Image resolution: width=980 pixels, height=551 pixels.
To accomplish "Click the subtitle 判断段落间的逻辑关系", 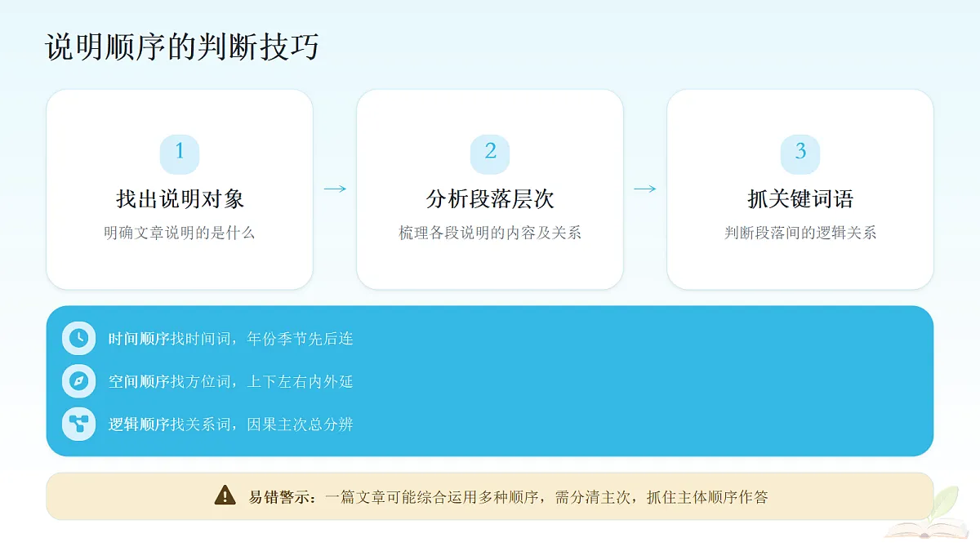I will (x=800, y=233).
